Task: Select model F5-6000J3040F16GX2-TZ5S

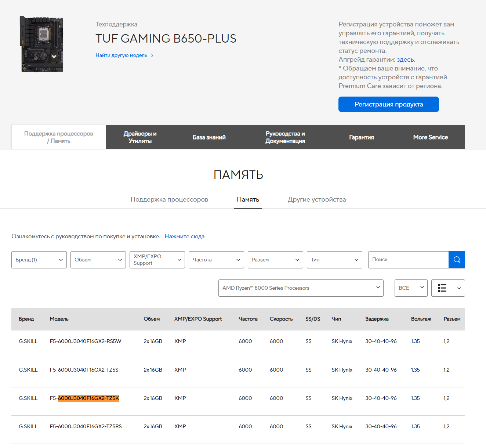Action: [84, 370]
